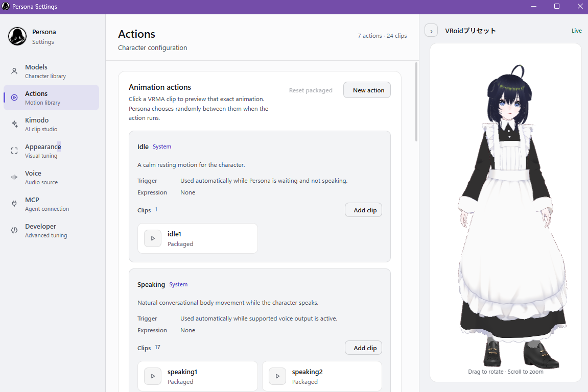The height and width of the screenshot is (392, 588).
Task: Click the Actions play-circle icon
Action: [14, 97]
